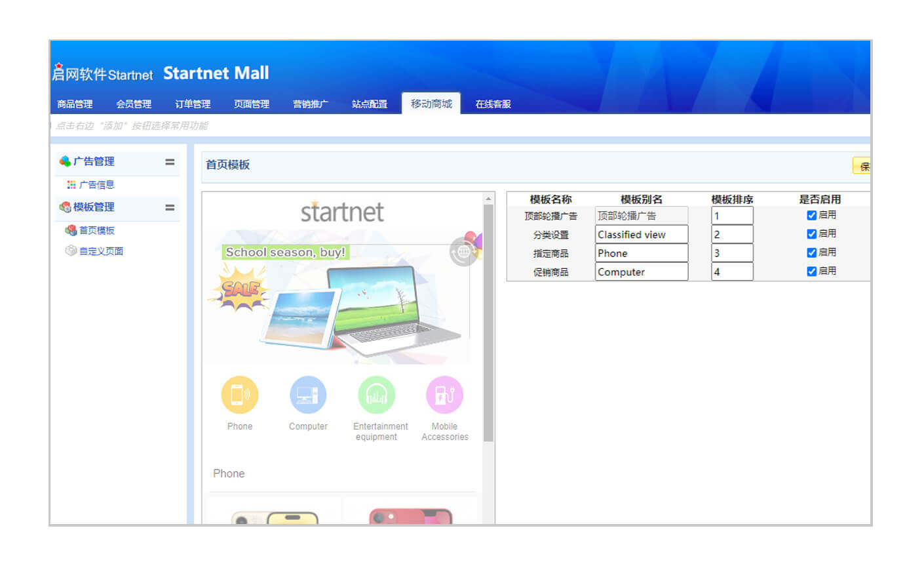Click the preview scrollbar up arrow
This screenshot has height=564, width=924.
[x=488, y=198]
